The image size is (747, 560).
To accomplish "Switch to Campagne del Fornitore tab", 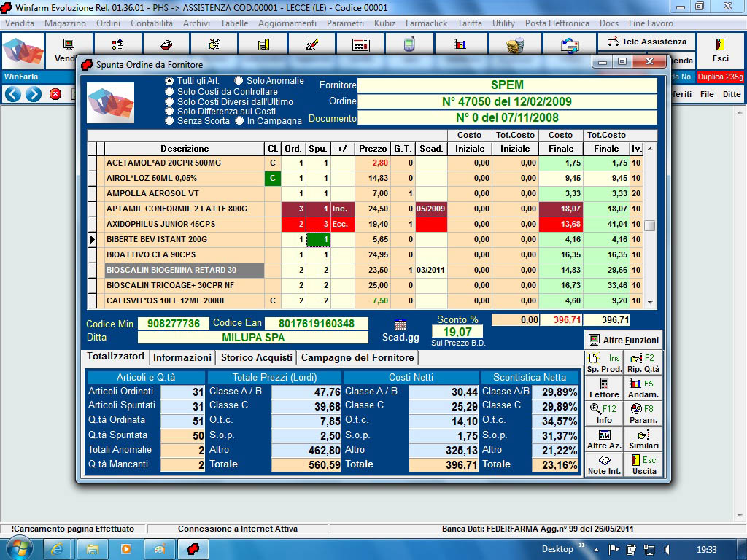I will tap(357, 357).
